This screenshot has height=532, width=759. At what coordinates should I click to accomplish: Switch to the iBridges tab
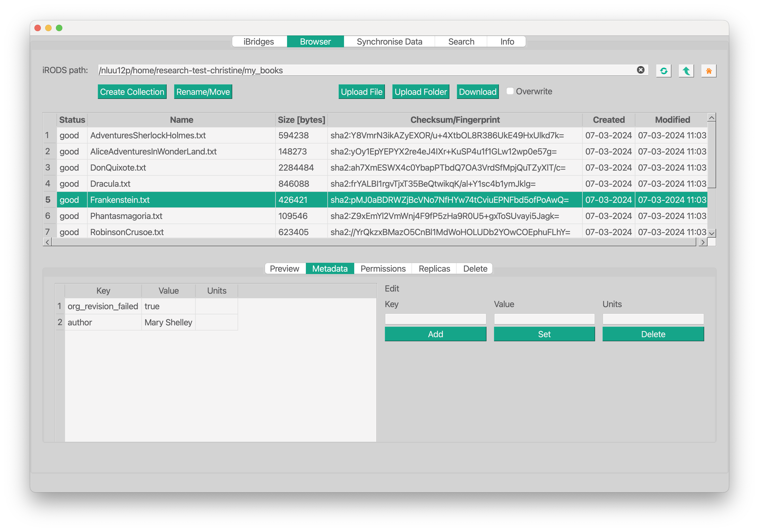coord(259,42)
